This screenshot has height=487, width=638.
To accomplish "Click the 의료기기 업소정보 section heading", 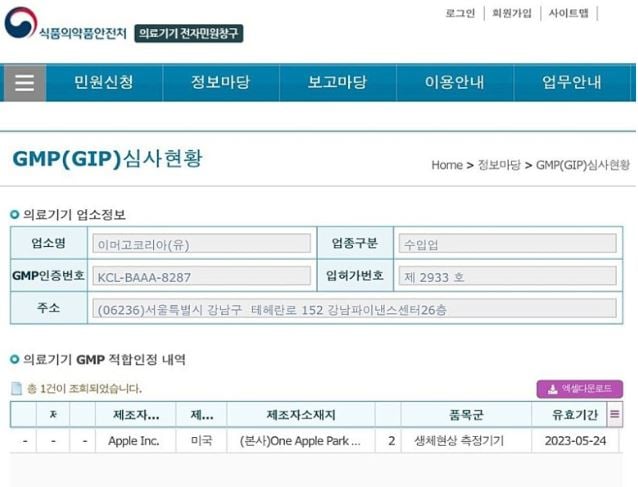I will click(x=74, y=215).
